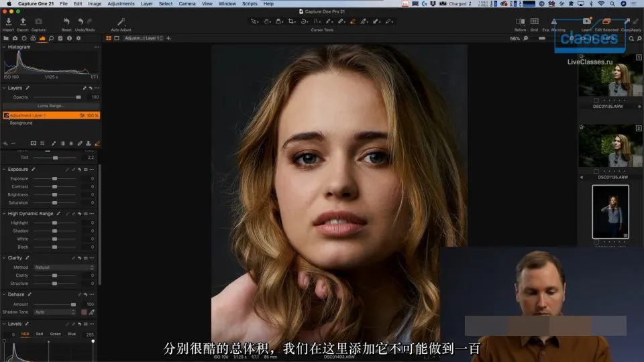Open the Scripts menu

pos(250,4)
